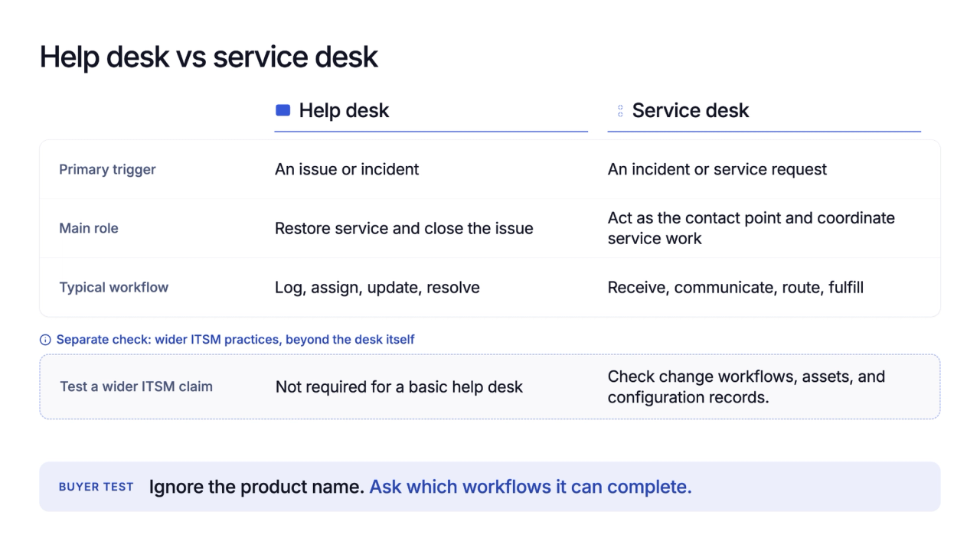Click the 'Help desk' column heading

(344, 110)
